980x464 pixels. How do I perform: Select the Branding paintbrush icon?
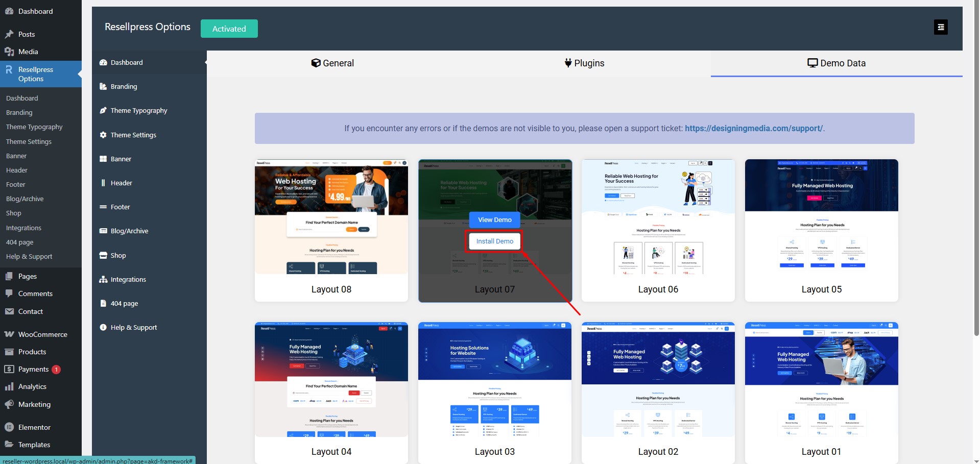tap(104, 86)
